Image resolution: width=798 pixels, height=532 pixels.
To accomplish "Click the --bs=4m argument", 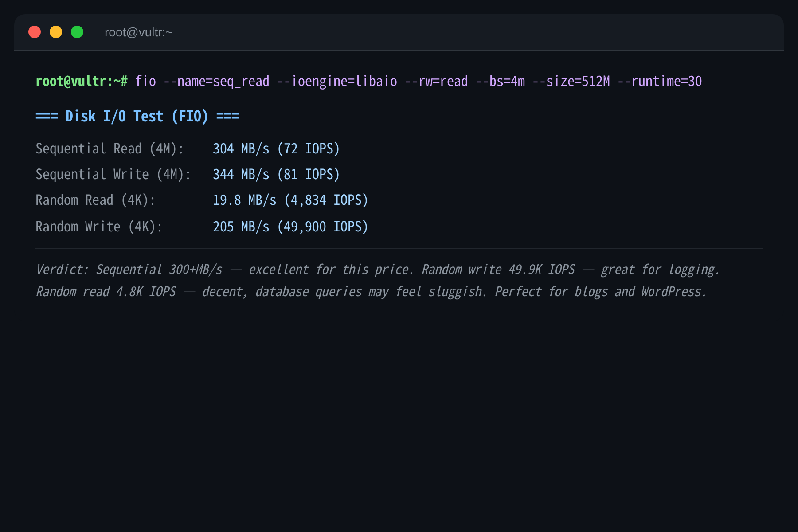I will tap(500, 81).
